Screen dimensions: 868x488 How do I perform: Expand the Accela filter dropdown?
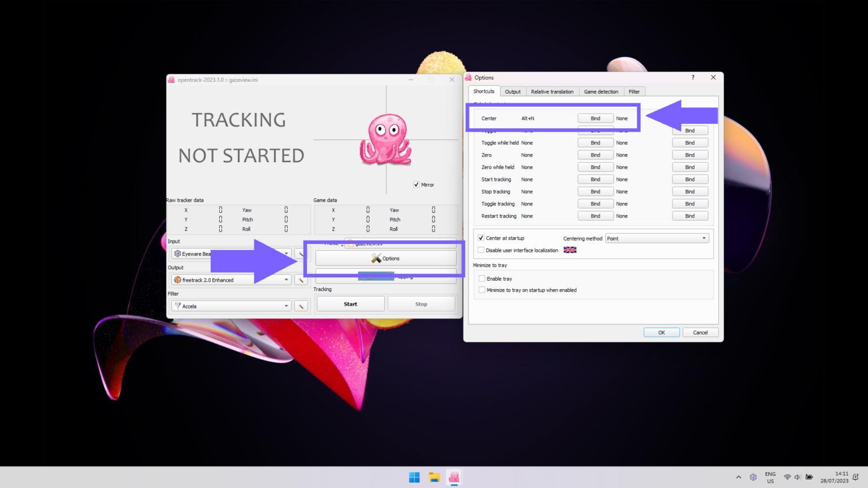coord(286,306)
